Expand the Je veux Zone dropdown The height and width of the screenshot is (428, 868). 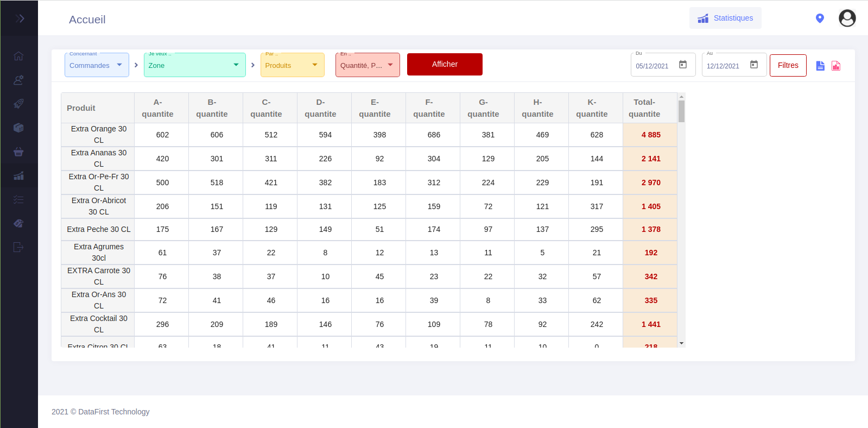(194, 65)
